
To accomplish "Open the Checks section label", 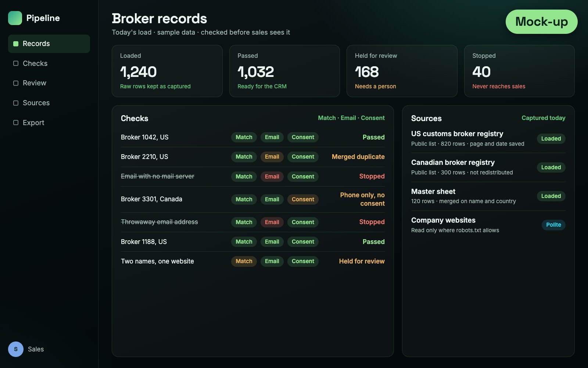I will point(35,63).
